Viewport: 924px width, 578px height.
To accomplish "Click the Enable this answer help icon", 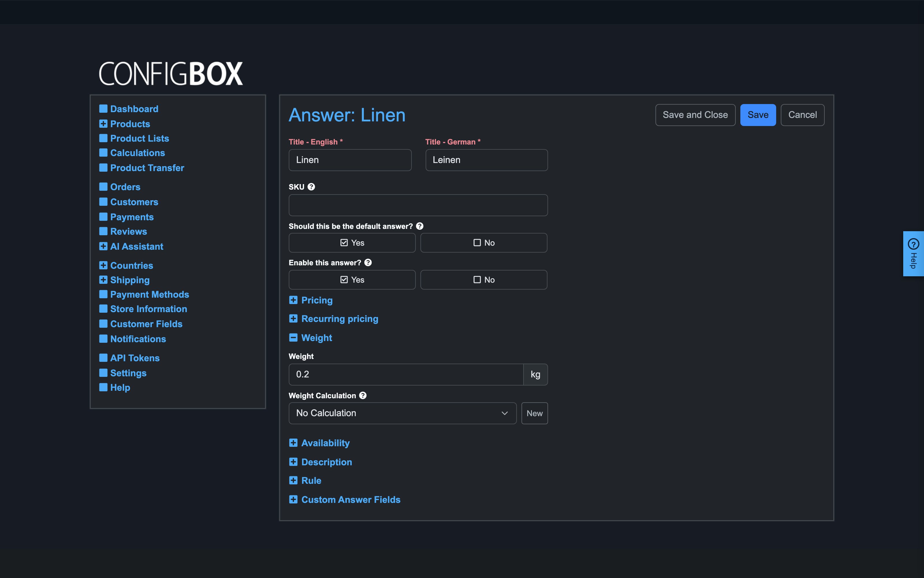I will [368, 263].
